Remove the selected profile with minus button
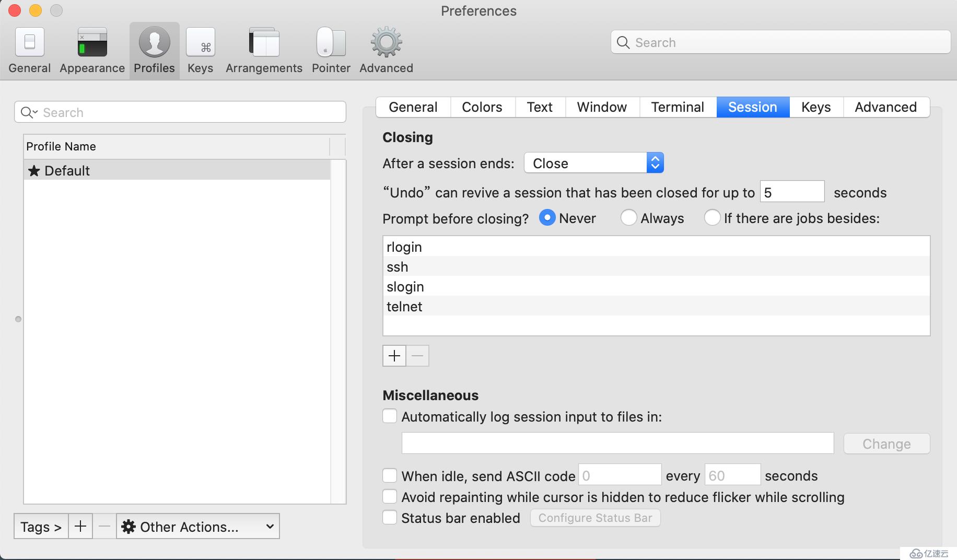This screenshot has height=560, width=957. (104, 526)
